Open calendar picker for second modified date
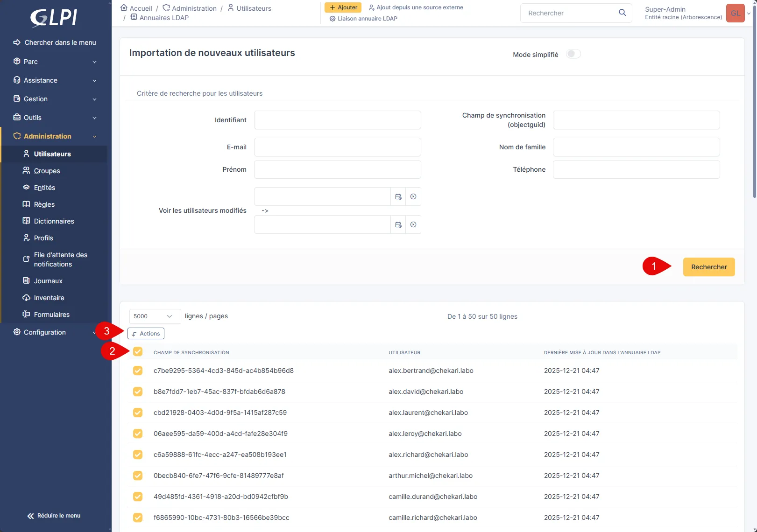Viewport: 757px width, 532px height. (x=398, y=225)
